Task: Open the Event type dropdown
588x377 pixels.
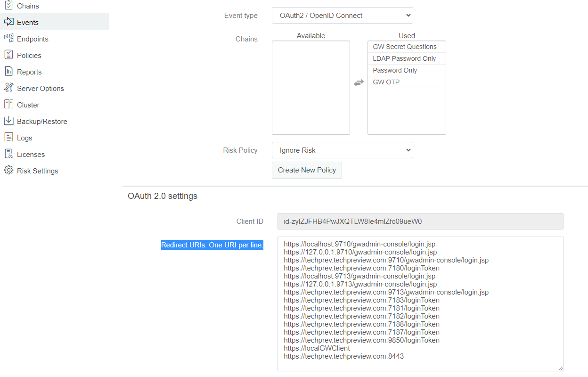Action: 342,16
